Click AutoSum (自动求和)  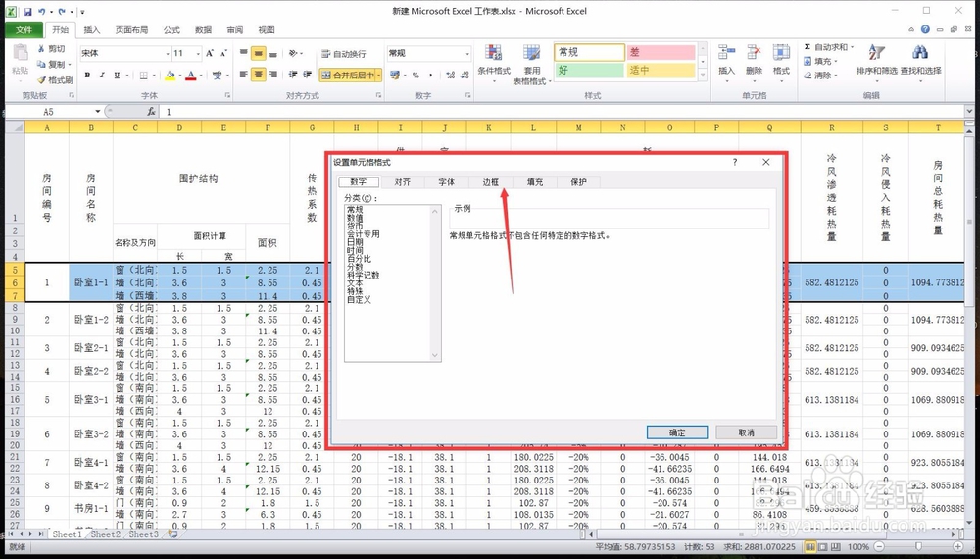[x=826, y=47]
